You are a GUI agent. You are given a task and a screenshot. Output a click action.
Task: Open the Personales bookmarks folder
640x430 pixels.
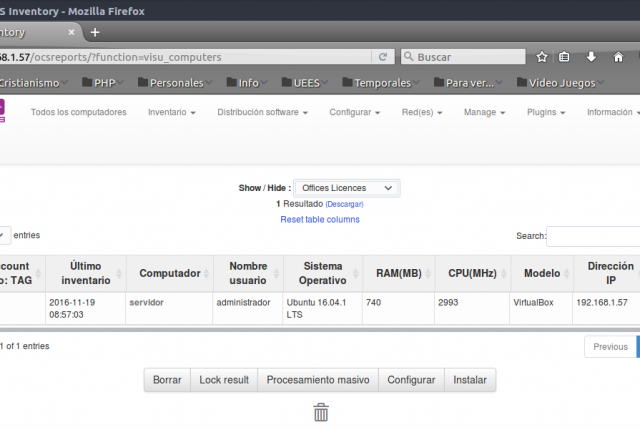click(x=175, y=83)
